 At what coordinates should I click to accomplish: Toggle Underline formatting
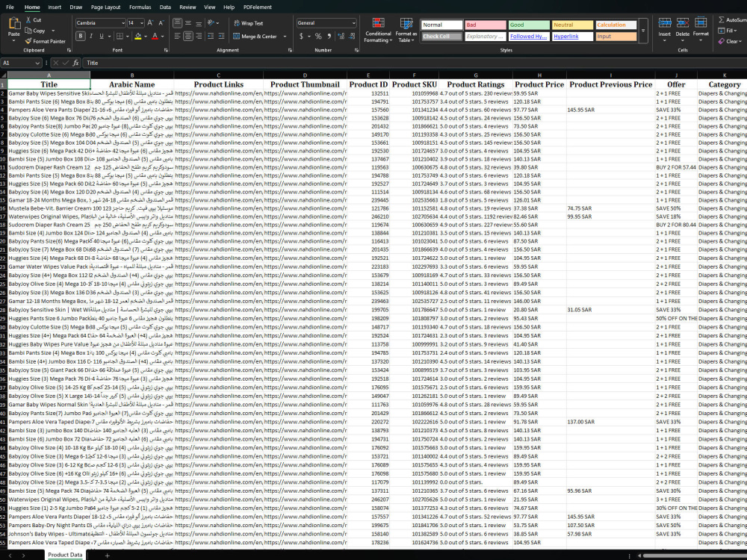point(102,36)
